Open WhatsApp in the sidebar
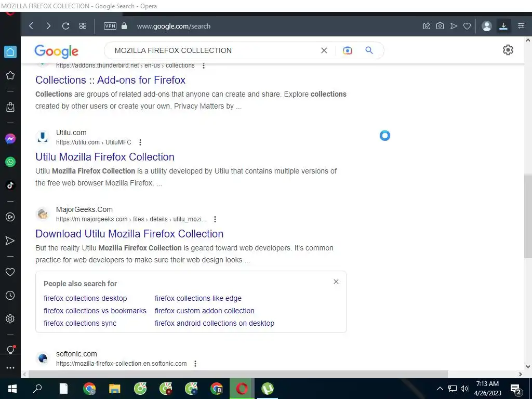 click(x=10, y=162)
